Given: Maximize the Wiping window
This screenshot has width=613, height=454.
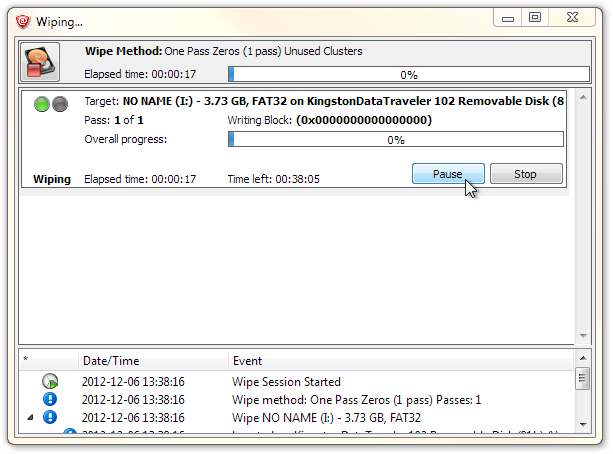Looking at the screenshot, I should (535, 18).
